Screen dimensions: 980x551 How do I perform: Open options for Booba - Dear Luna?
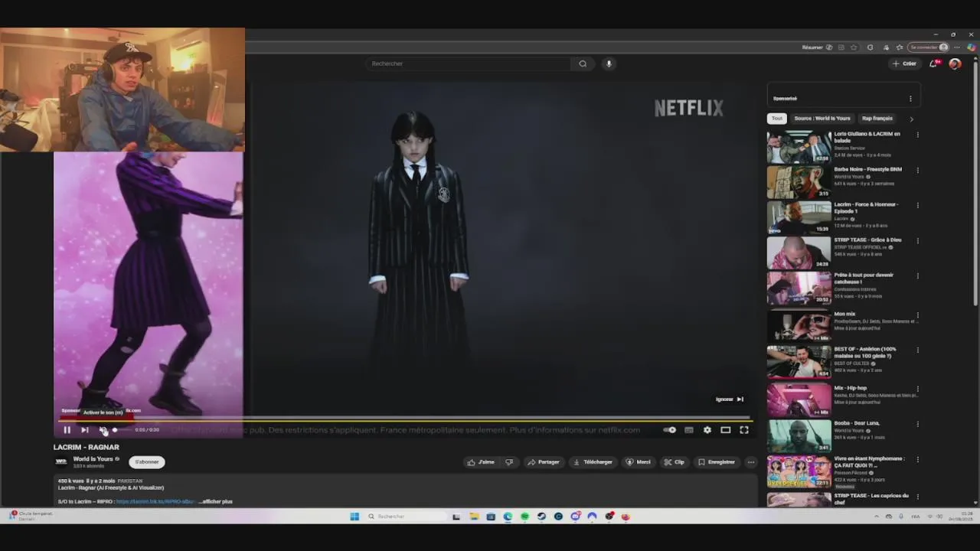pyautogui.click(x=917, y=423)
